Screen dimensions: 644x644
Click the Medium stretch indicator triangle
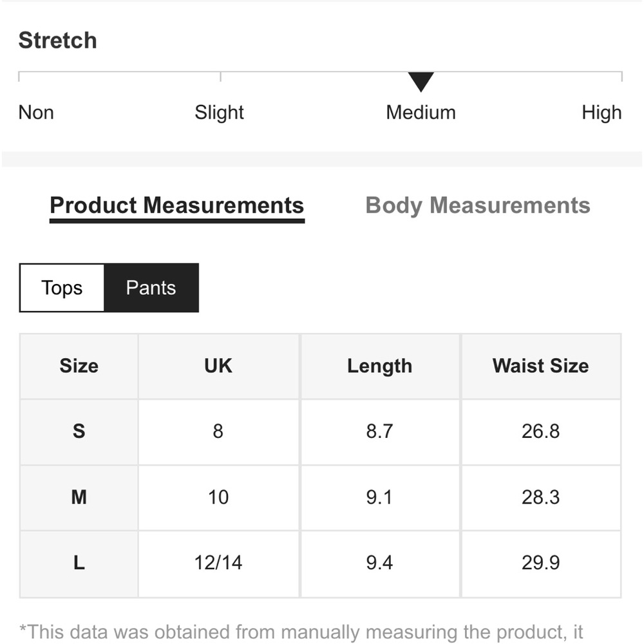421,82
